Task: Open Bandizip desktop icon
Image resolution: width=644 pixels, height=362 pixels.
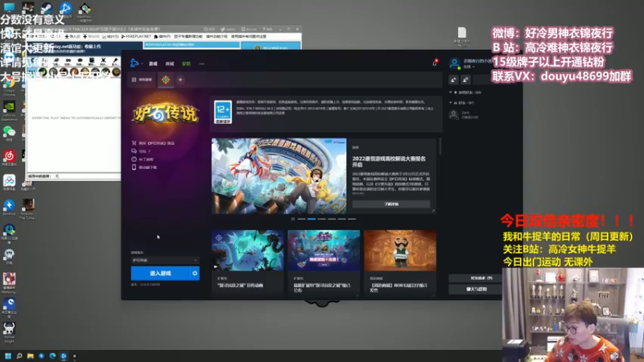Action: [x=9, y=208]
